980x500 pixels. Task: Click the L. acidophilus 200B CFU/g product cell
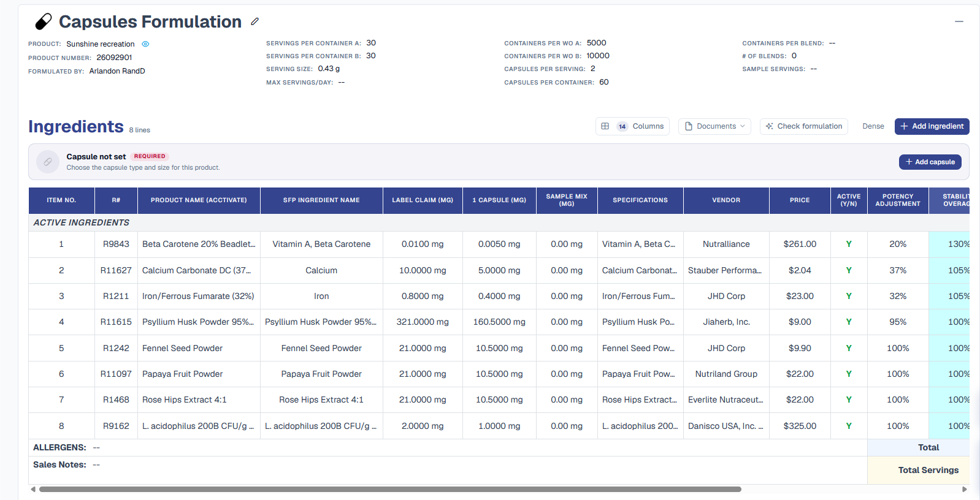[x=199, y=426]
